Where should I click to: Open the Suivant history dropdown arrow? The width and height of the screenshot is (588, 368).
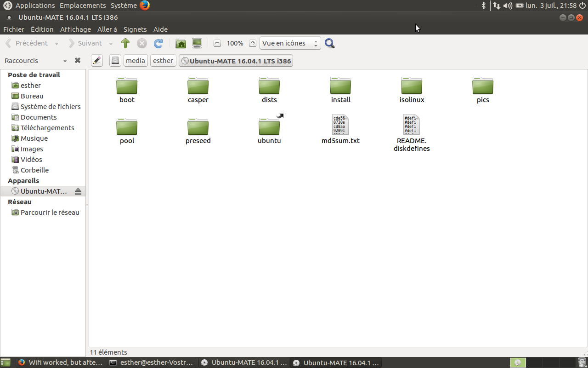[x=111, y=44]
